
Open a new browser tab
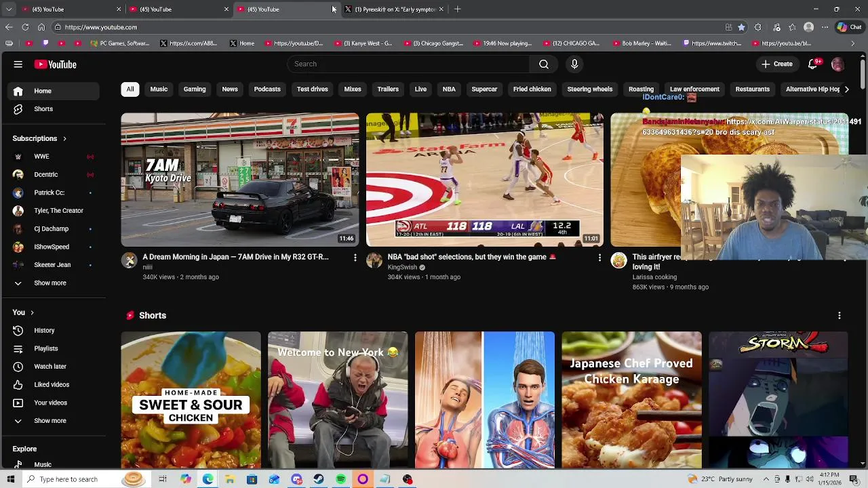(458, 9)
